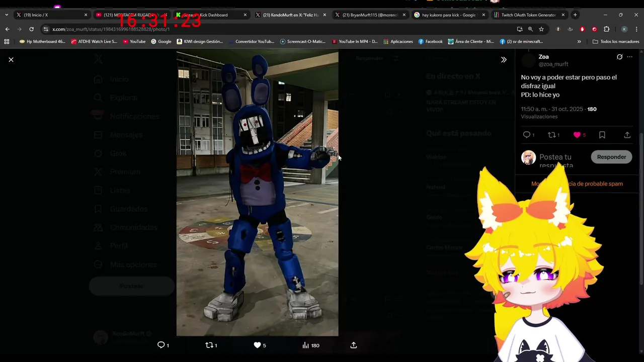Open the 'Todos los marcadores' folder
This screenshot has width=644, height=362.
tap(616, 42)
